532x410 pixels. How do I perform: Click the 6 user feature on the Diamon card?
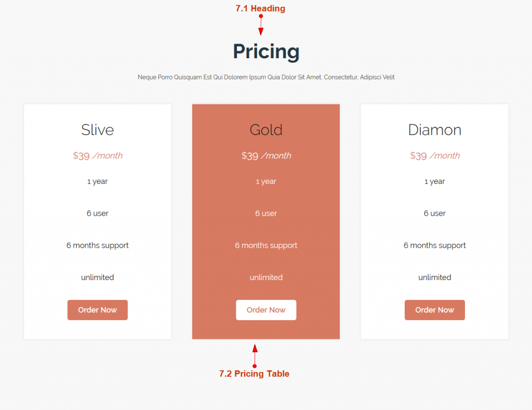pyautogui.click(x=434, y=213)
